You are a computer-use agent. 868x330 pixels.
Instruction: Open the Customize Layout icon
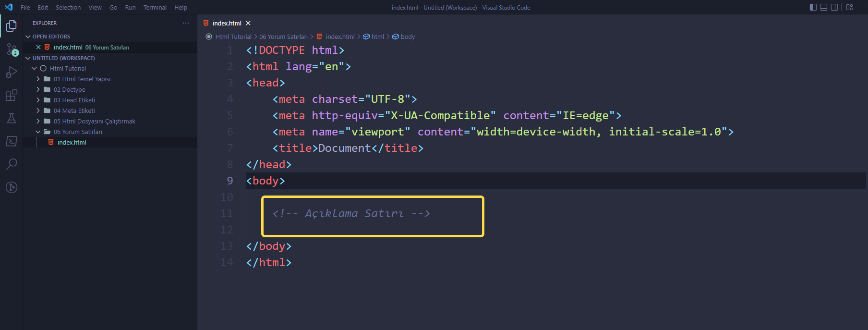pyautogui.click(x=849, y=7)
